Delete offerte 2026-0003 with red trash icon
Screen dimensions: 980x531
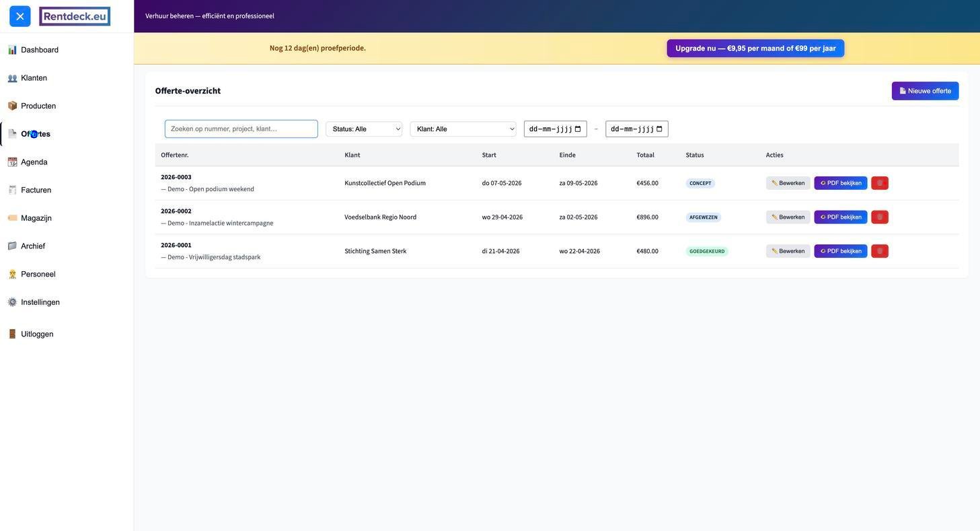point(879,183)
